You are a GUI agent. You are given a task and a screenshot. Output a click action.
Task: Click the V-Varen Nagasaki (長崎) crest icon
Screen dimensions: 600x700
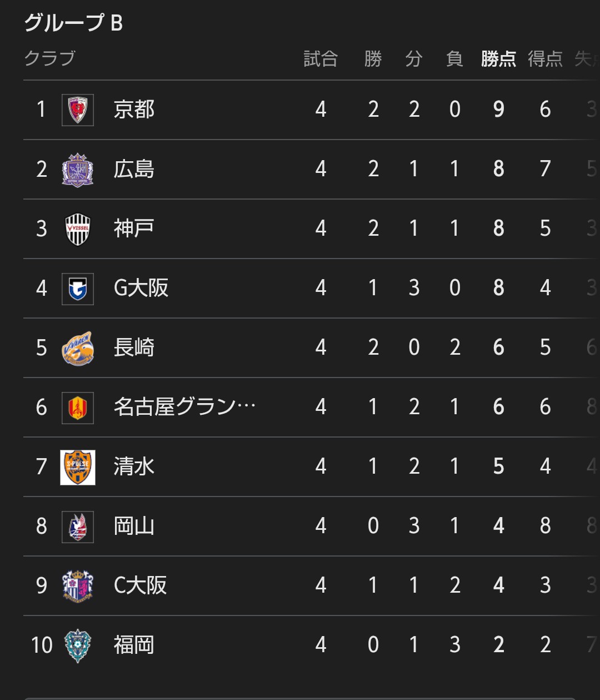tap(78, 348)
